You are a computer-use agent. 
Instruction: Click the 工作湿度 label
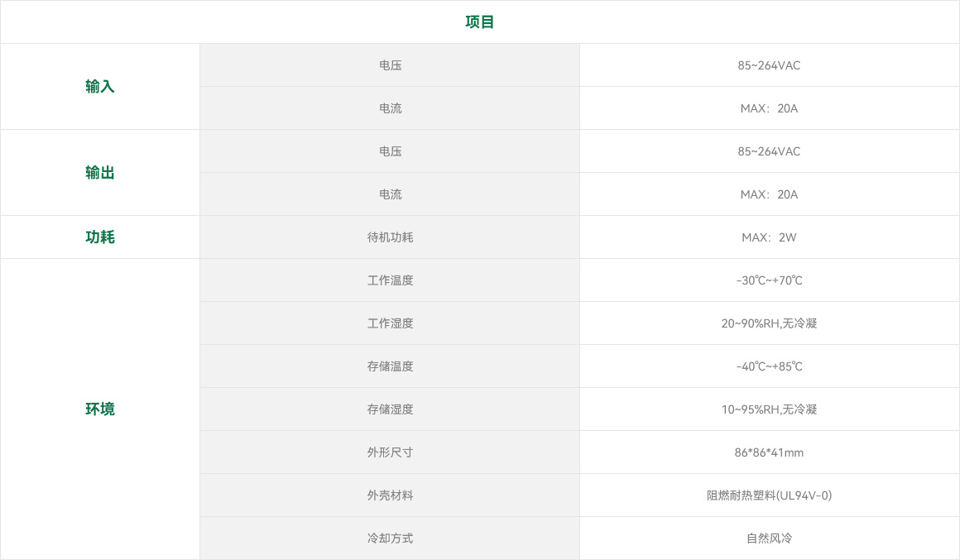pos(390,323)
